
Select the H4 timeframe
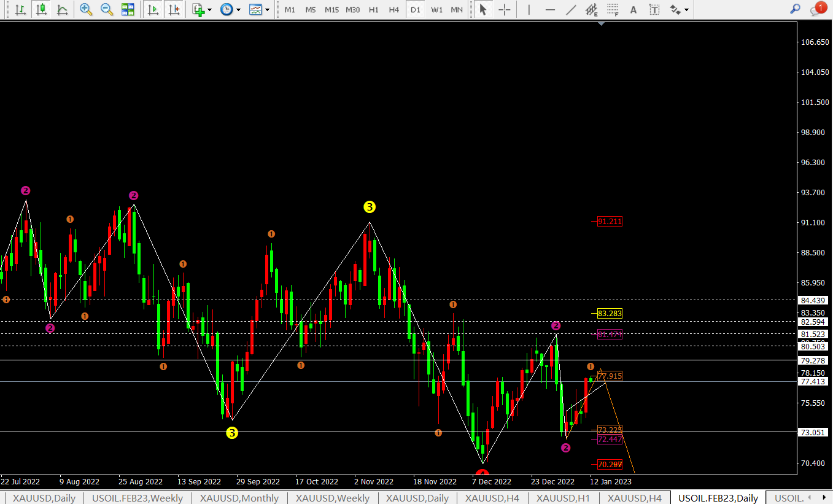(x=394, y=10)
